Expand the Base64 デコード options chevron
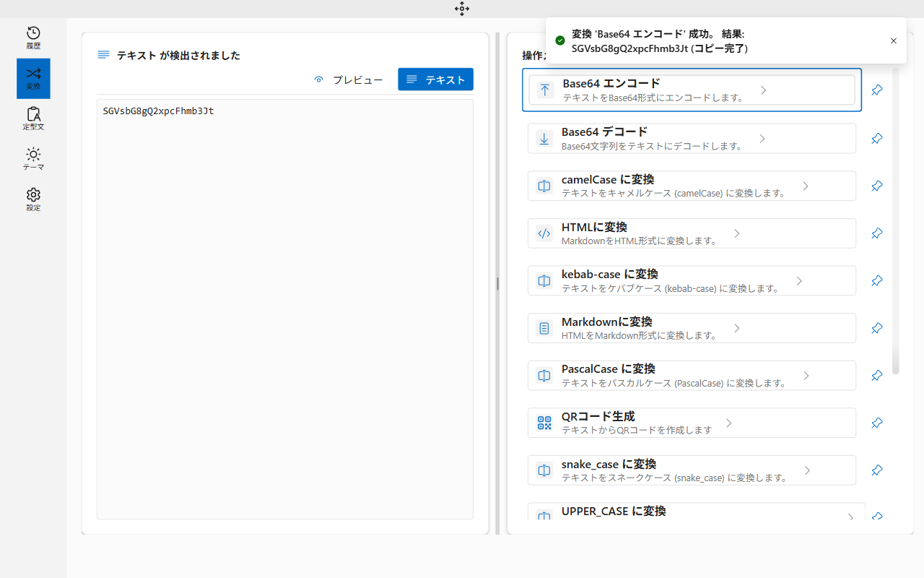Viewport: 924px width, 578px height. coord(762,138)
